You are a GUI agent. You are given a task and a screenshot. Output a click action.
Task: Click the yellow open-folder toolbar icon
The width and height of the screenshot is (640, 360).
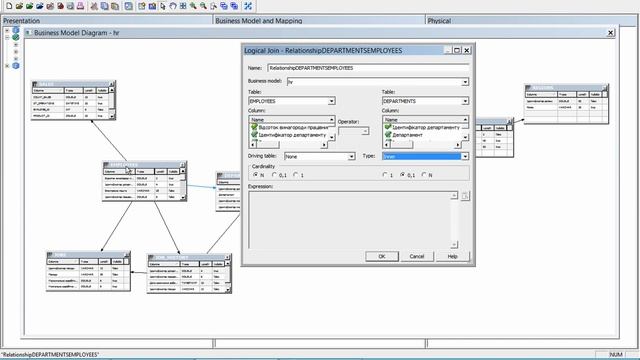19,6
